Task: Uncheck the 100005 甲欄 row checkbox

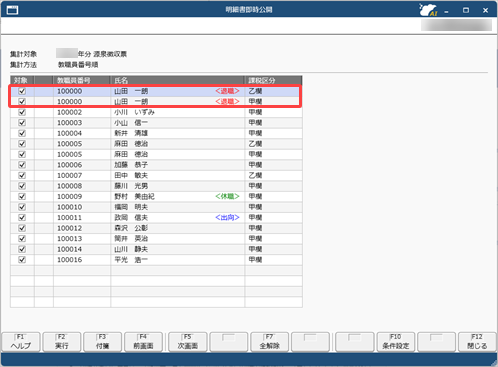Action: 22,154
